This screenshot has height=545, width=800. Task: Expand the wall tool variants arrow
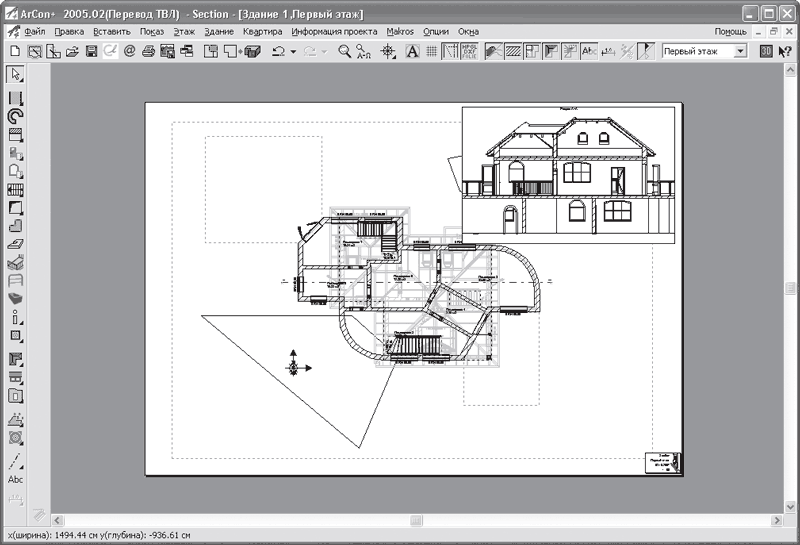coord(21,105)
